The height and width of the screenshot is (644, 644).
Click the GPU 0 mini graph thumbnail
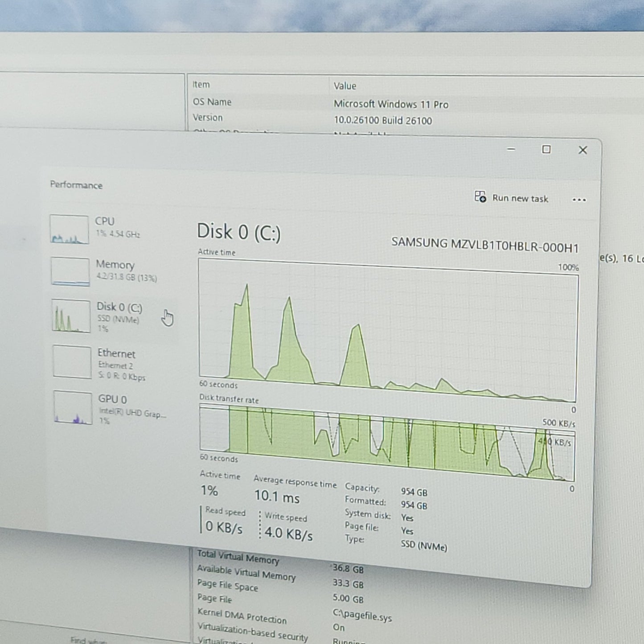point(73,407)
